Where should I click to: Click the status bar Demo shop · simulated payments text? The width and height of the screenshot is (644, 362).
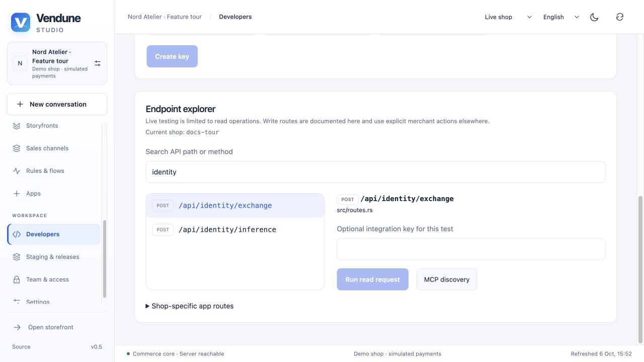point(397,354)
